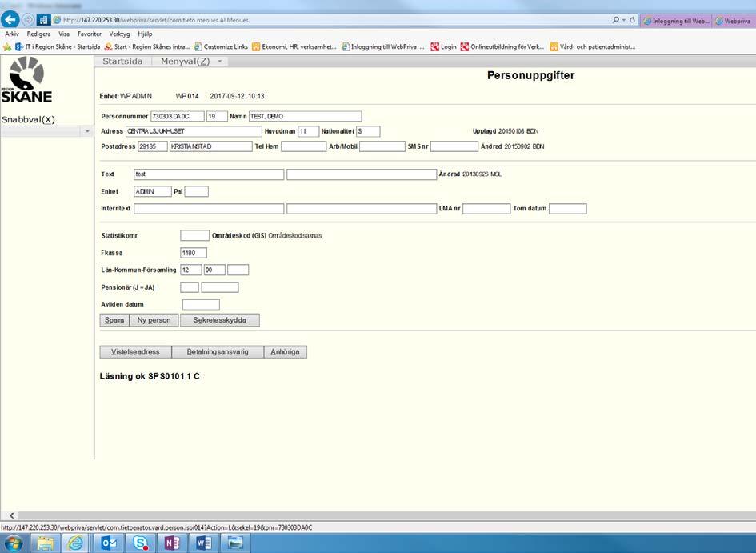Click the Adress field with CENTRALSJUKHUSET
This screenshot has width=756, height=553.
[194, 131]
